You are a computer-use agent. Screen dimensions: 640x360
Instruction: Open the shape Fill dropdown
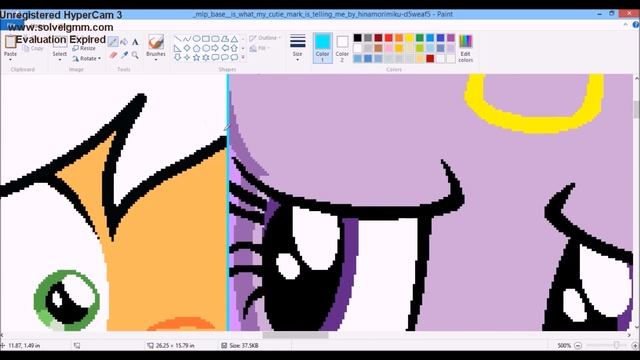(260, 49)
